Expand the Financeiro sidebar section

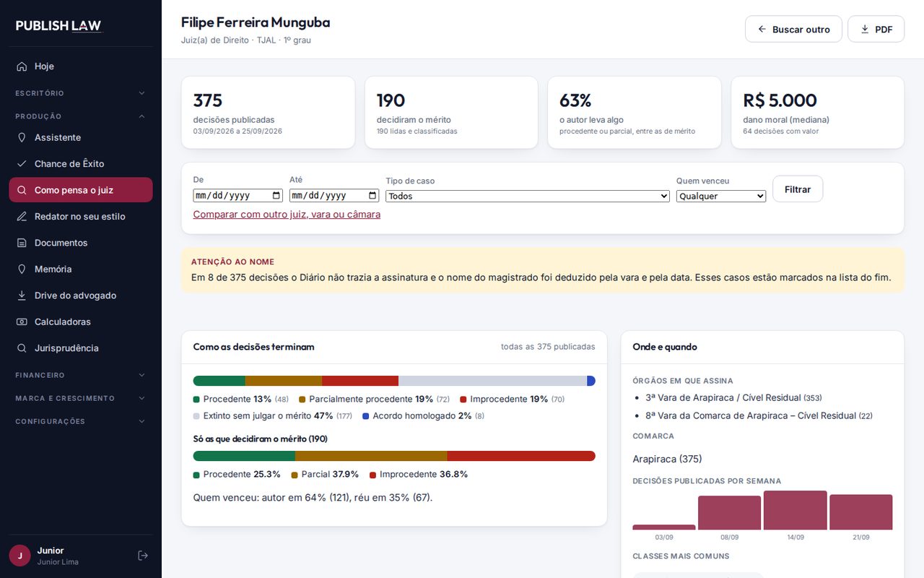(x=81, y=375)
